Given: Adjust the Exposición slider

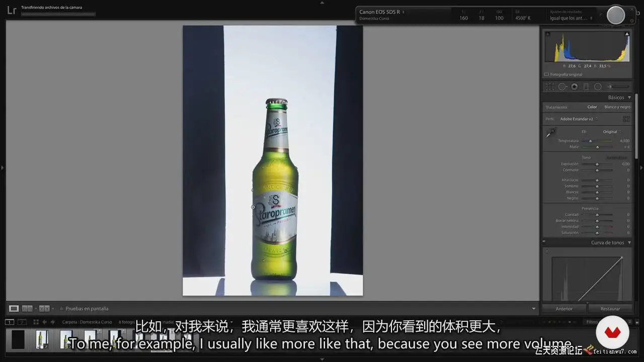Looking at the screenshot, I should (597, 164).
